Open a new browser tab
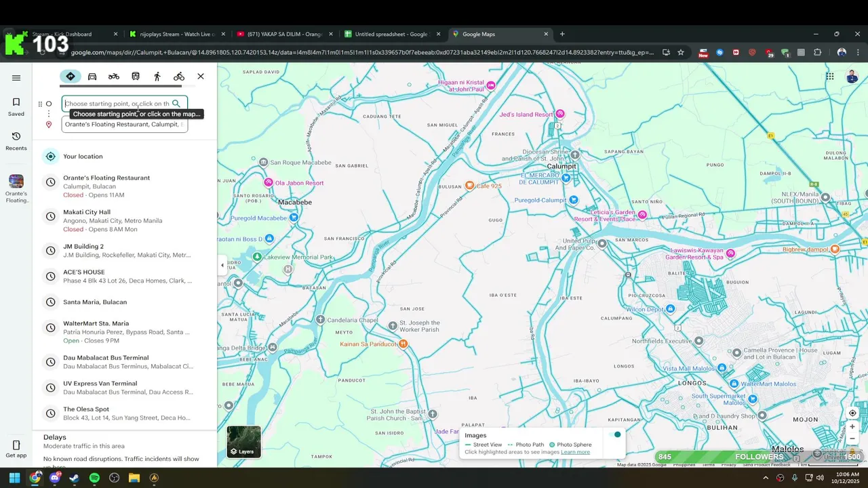Image resolution: width=868 pixels, height=488 pixels. tap(562, 34)
